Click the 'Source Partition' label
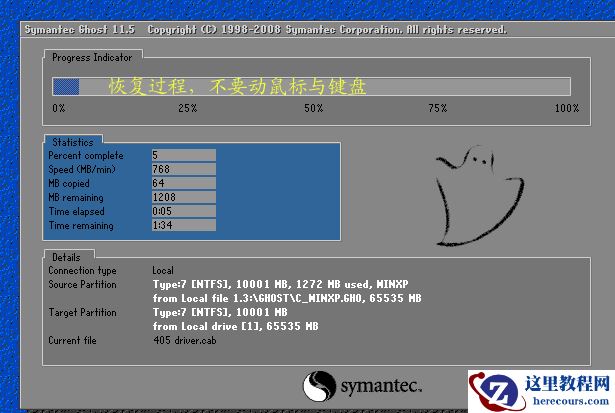The width and height of the screenshot is (615, 413). coord(82,284)
